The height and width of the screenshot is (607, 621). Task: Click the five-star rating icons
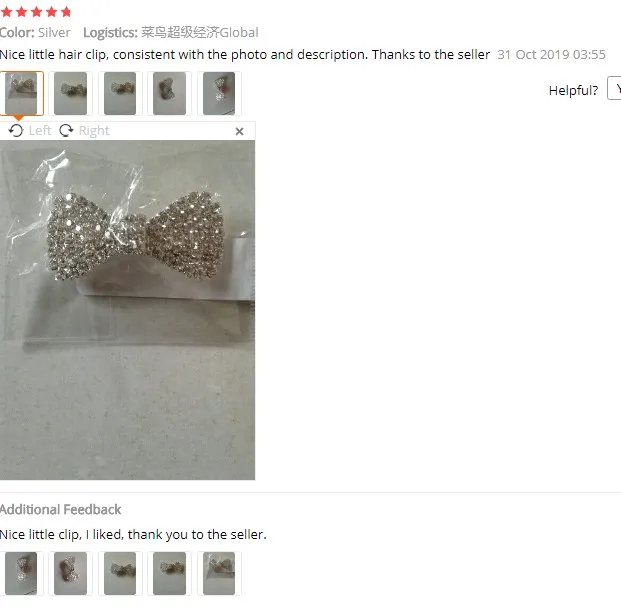[36, 11]
